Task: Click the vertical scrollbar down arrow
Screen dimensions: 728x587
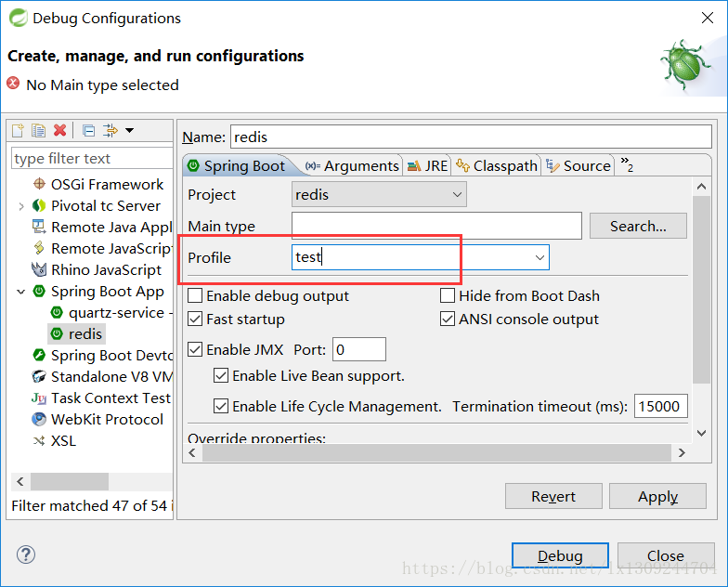Action: (x=702, y=433)
